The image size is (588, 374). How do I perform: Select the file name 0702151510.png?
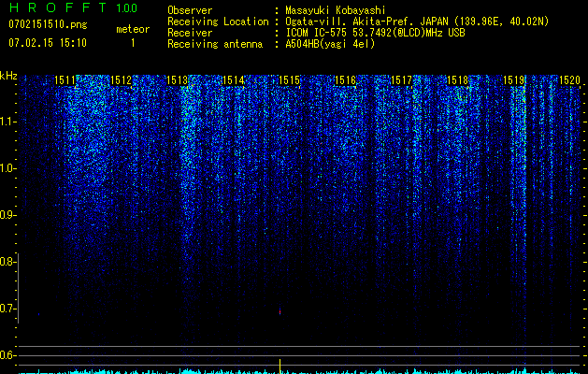point(48,24)
